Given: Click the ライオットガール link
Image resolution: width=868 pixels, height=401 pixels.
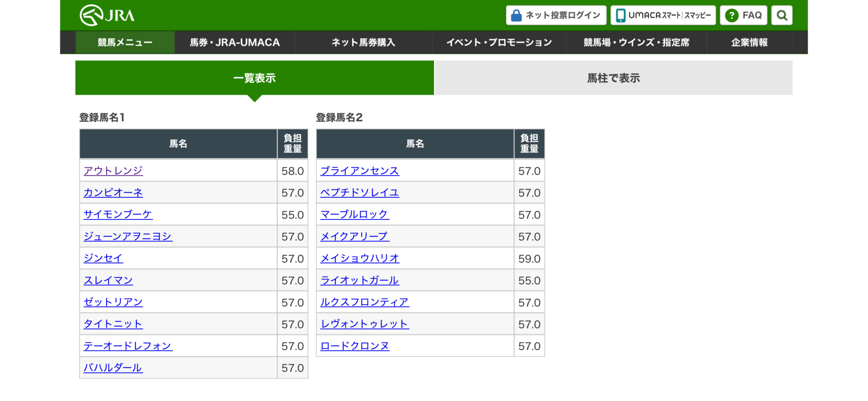Looking at the screenshot, I should pyautogui.click(x=359, y=280).
